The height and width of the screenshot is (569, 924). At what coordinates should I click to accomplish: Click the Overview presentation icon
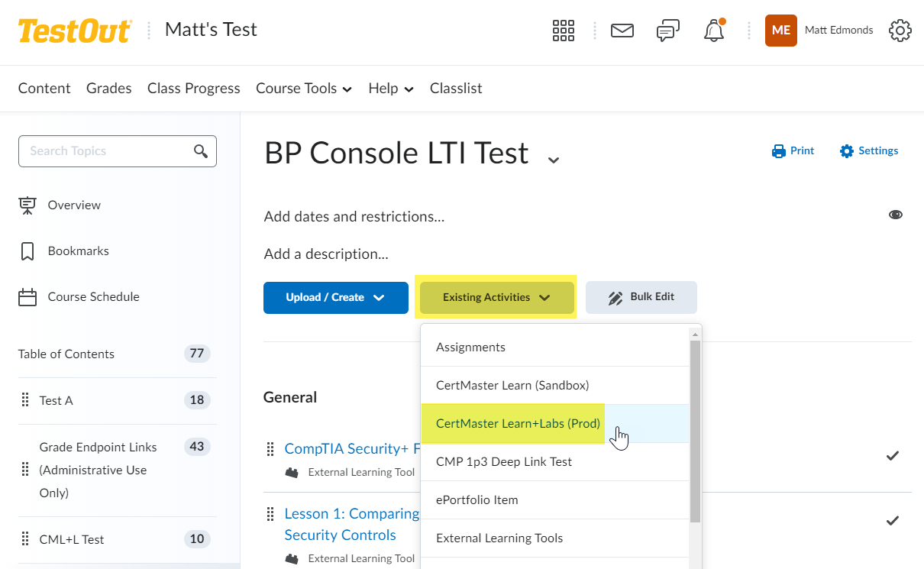(27, 205)
